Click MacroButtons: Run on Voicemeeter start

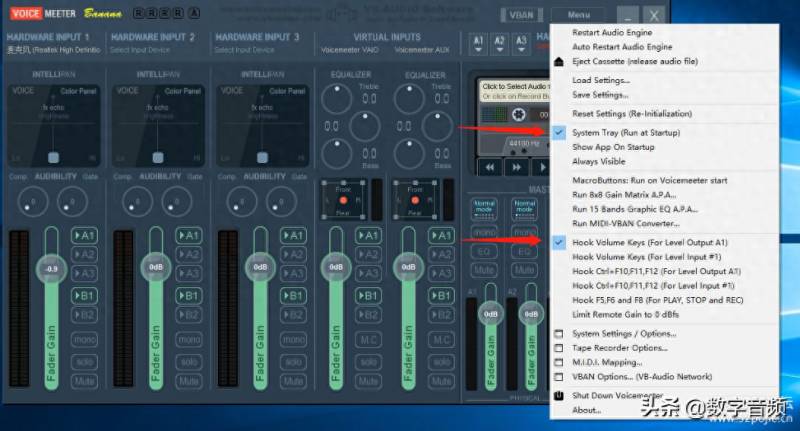coord(650,180)
